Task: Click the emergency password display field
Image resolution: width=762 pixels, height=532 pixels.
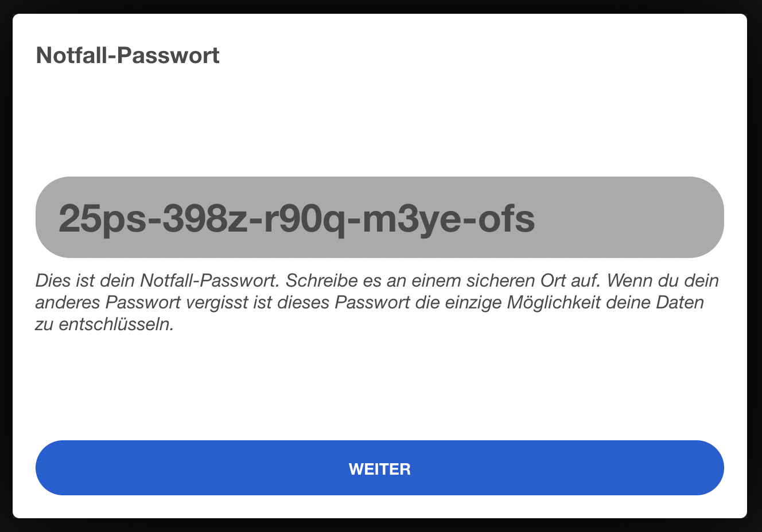Action: pyautogui.click(x=379, y=217)
